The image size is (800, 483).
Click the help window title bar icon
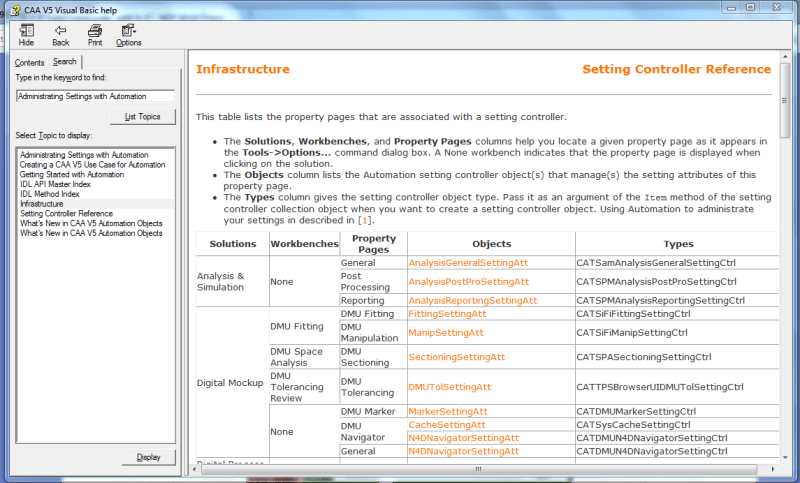16,10
